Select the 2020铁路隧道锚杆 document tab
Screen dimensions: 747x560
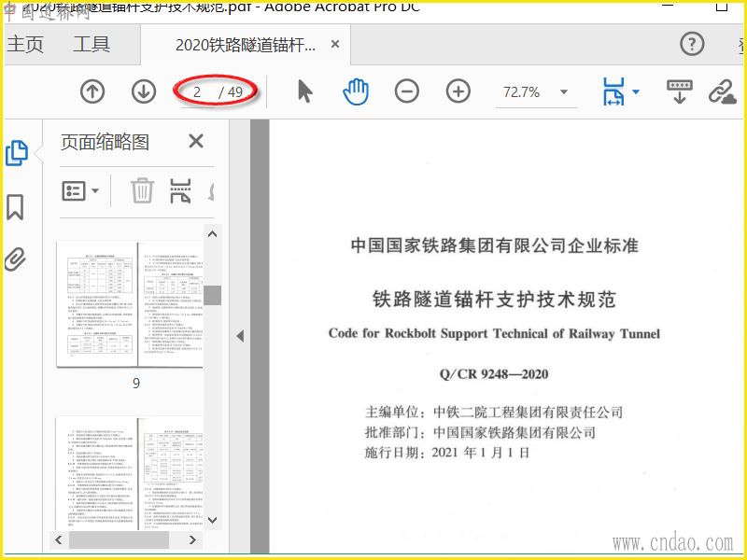[246, 45]
